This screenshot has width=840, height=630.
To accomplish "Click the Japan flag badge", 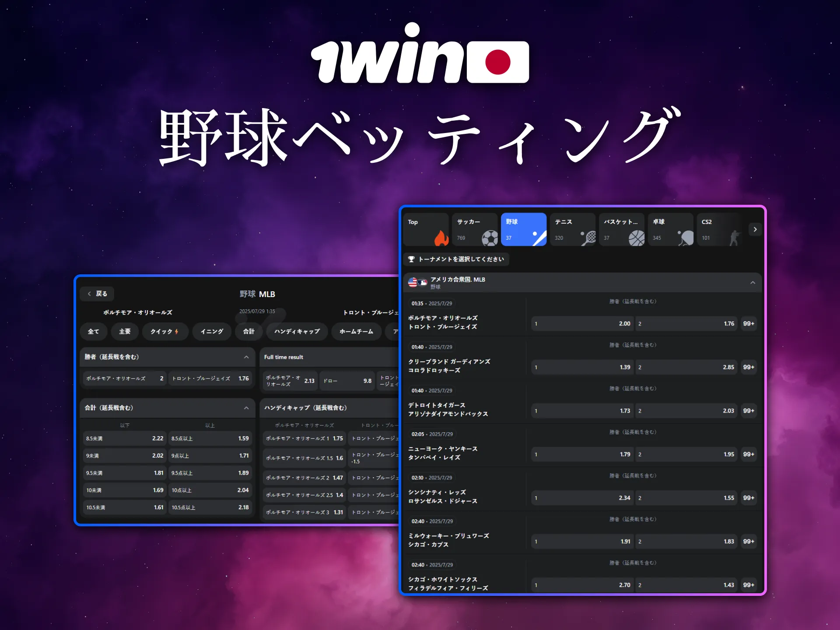I will [498, 62].
